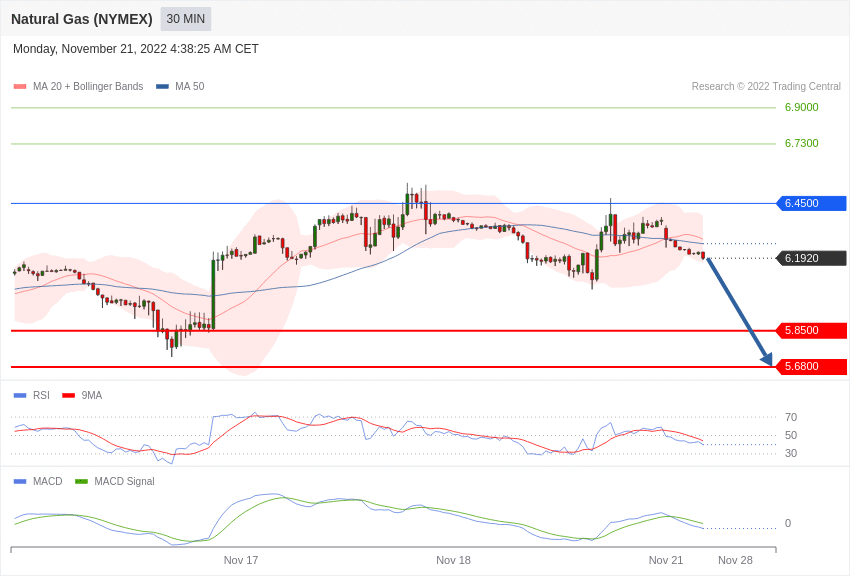Click the blue 6.4500 pivot price tag
The height and width of the screenshot is (576, 850).
812,203
